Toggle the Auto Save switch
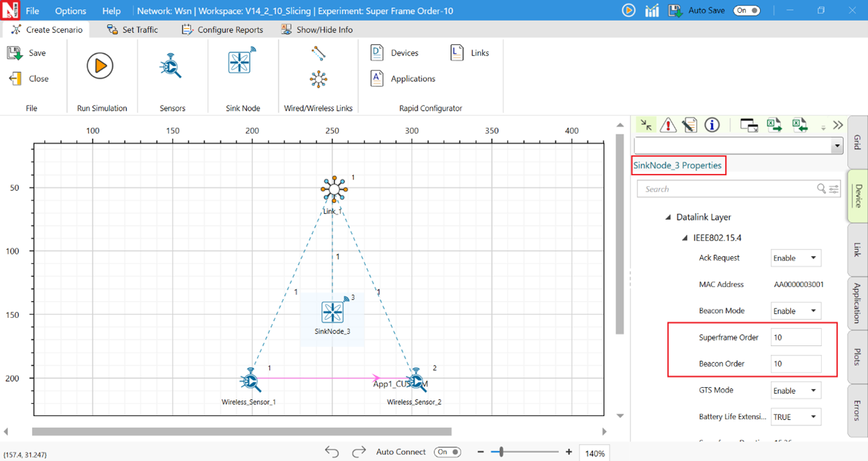This screenshot has width=868, height=461. (x=746, y=11)
